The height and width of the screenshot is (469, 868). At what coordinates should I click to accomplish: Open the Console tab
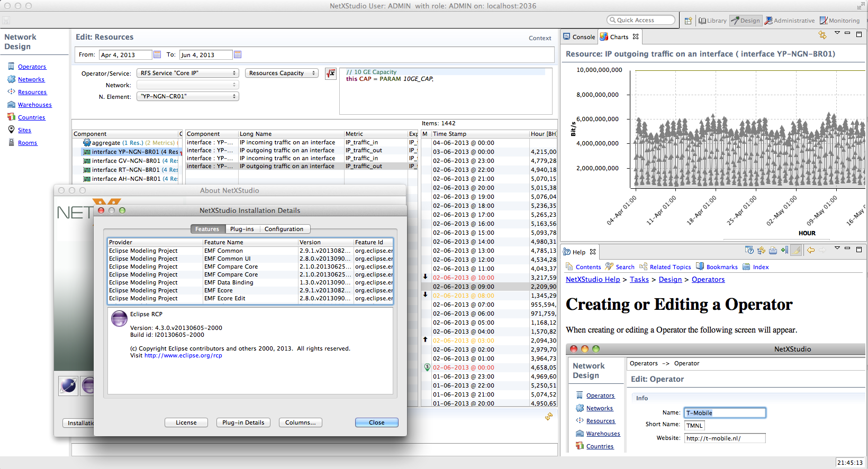(579, 37)
